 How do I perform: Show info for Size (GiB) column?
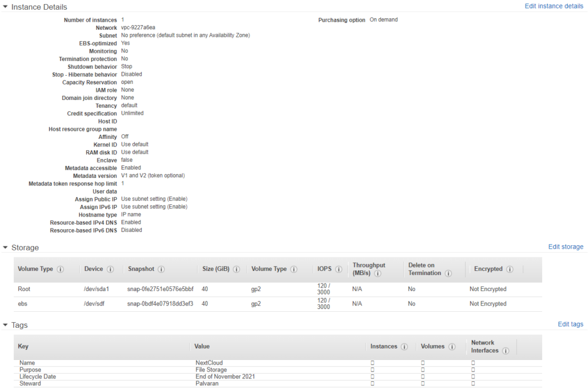tap(237, 269)
